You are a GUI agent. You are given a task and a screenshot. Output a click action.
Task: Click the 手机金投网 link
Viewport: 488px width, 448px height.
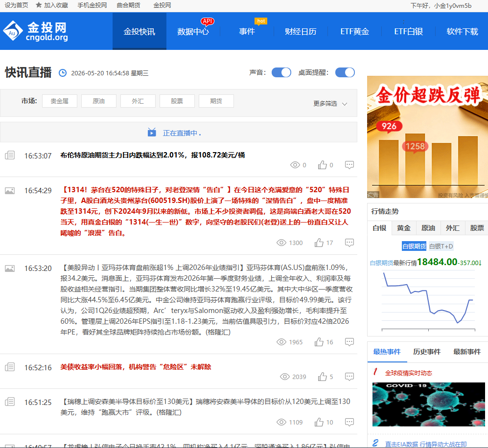coord(92,5)
